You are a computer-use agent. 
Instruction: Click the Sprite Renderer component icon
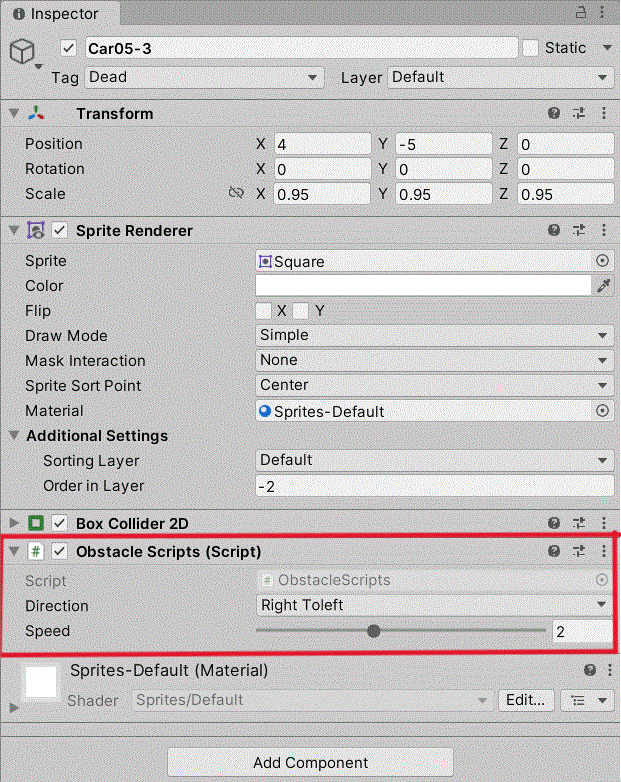(x=36, y=230)
